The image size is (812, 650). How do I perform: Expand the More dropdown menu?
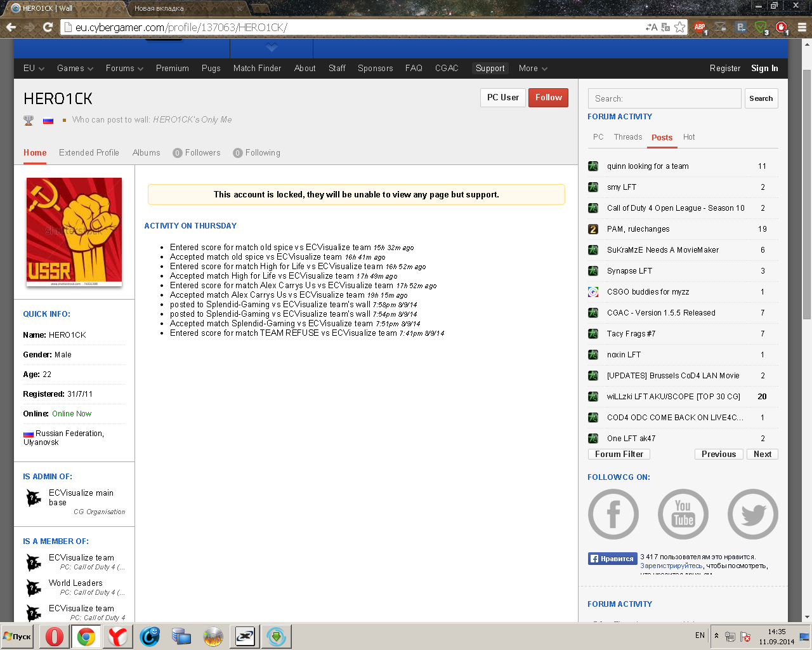coord(533,69)
